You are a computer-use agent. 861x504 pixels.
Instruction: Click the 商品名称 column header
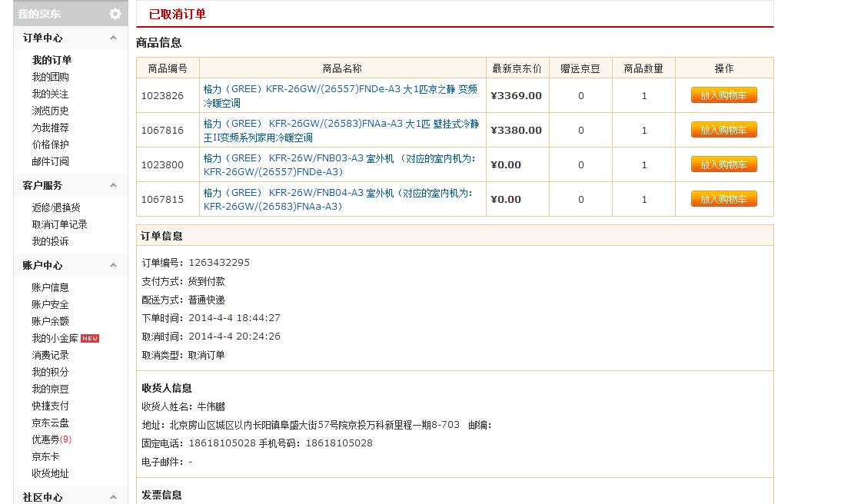coord(342,68)
